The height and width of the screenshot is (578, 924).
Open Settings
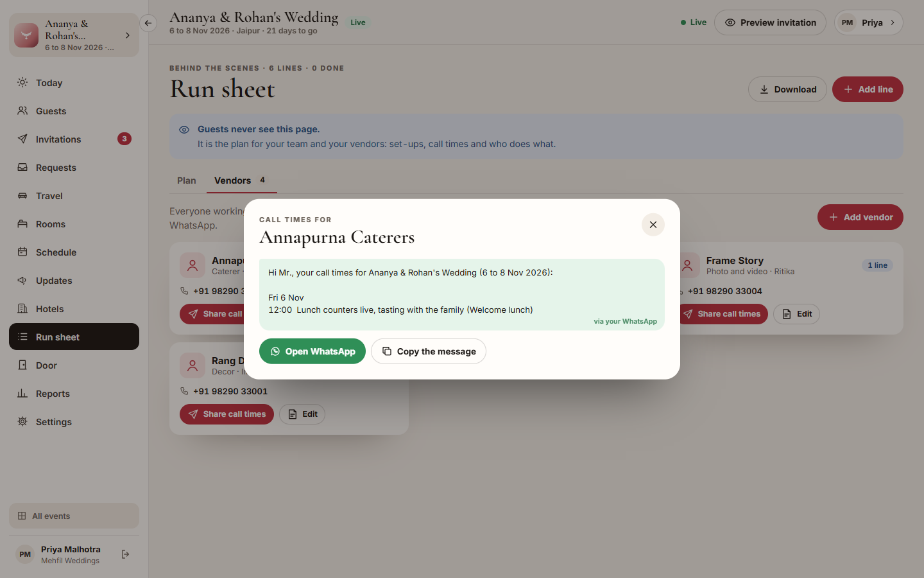74,422
